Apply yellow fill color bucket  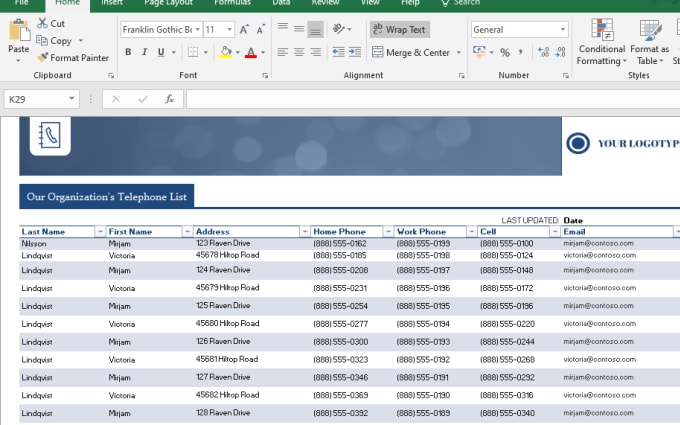(226, 52)
